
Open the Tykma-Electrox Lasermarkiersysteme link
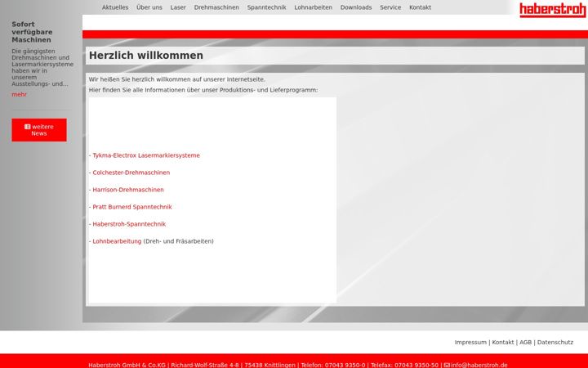point(146,155)
